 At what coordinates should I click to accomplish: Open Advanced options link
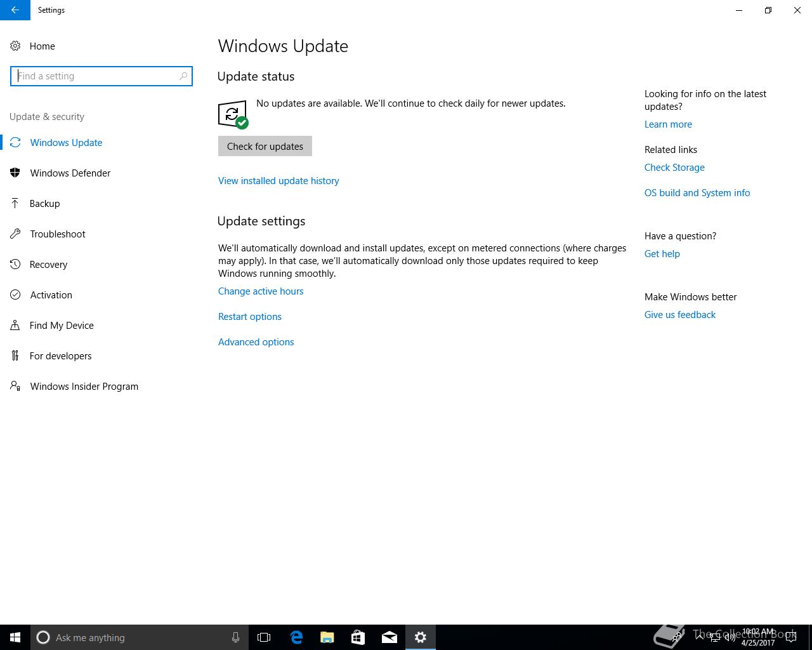256,342
